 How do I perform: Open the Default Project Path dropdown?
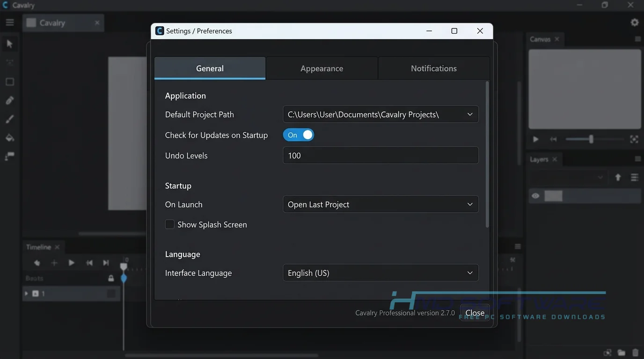coord(381,114)
